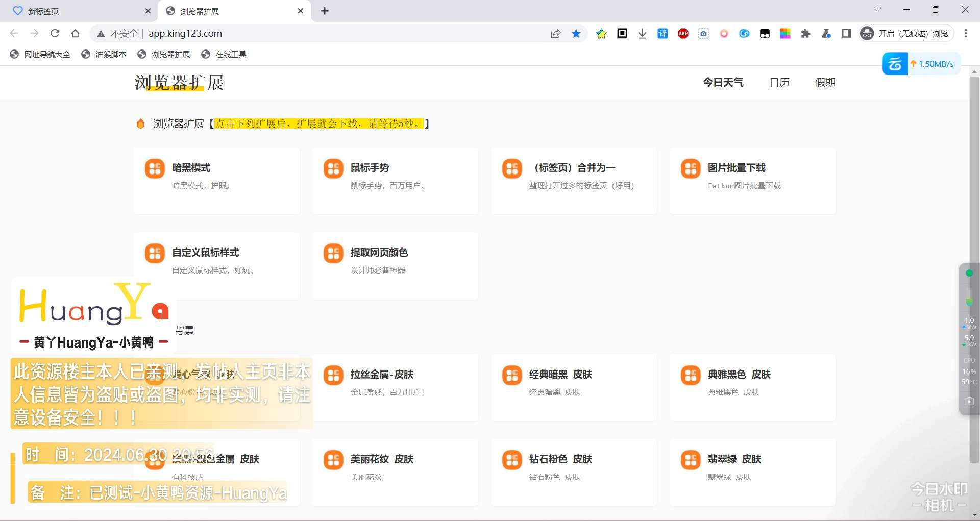The width and height of the screenshot is (980, 521).
Task: Click the 提取网页颜色 color picker card
Action: point(395,265)
